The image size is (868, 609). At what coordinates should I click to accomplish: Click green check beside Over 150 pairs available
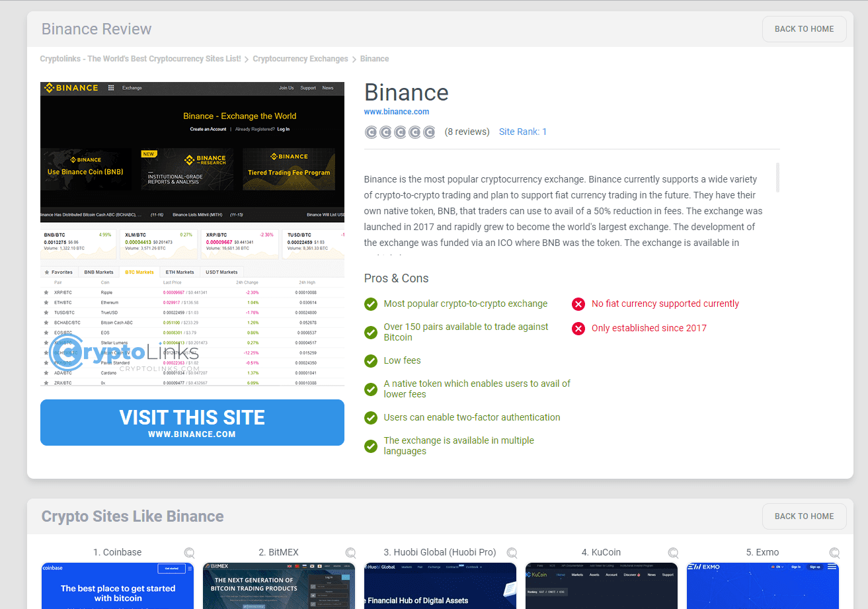371,332
